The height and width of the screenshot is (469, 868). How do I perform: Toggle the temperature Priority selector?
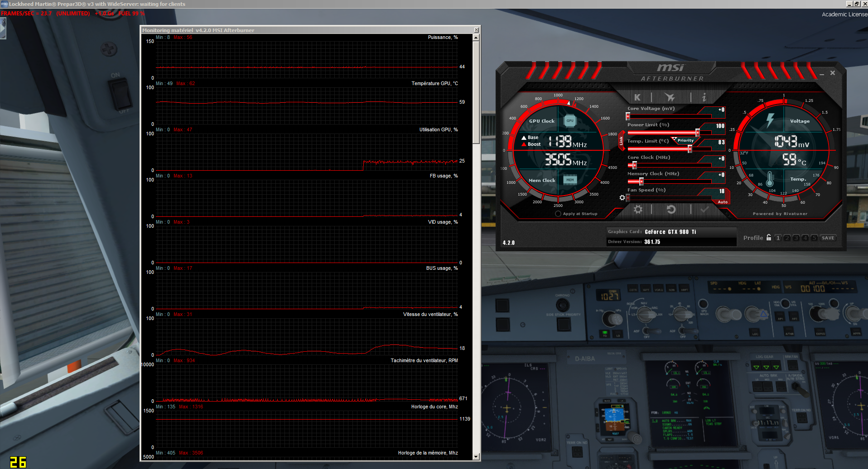coord(685,140)
